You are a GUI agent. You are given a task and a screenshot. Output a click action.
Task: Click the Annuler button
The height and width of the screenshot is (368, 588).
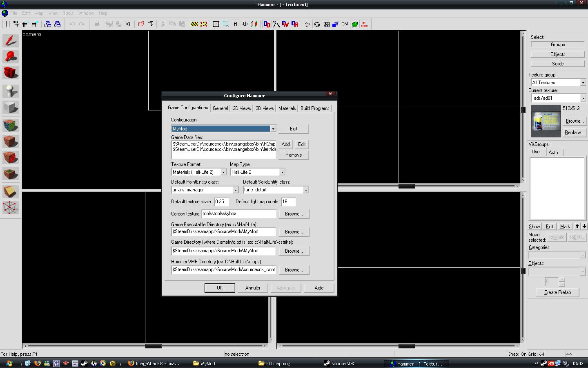[253, 288]
